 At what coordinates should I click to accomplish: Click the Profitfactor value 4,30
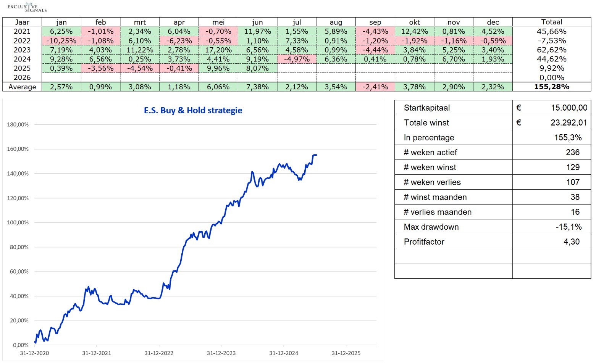click(x=571, y=242)
